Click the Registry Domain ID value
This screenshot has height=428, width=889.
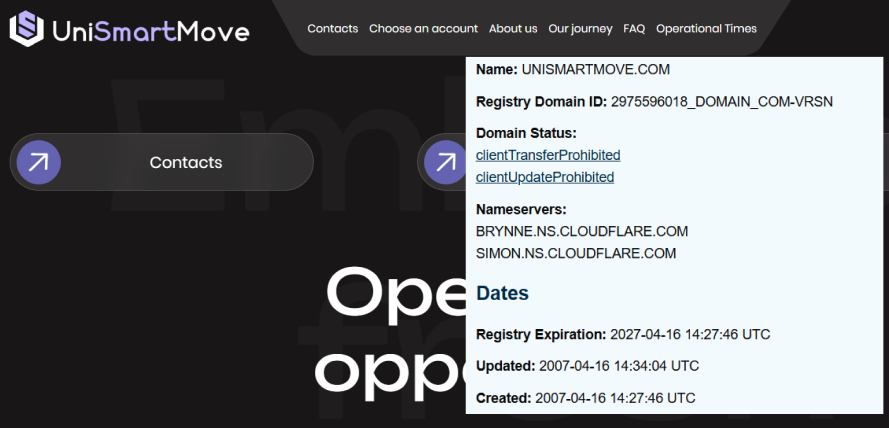(x=721, y=101)
